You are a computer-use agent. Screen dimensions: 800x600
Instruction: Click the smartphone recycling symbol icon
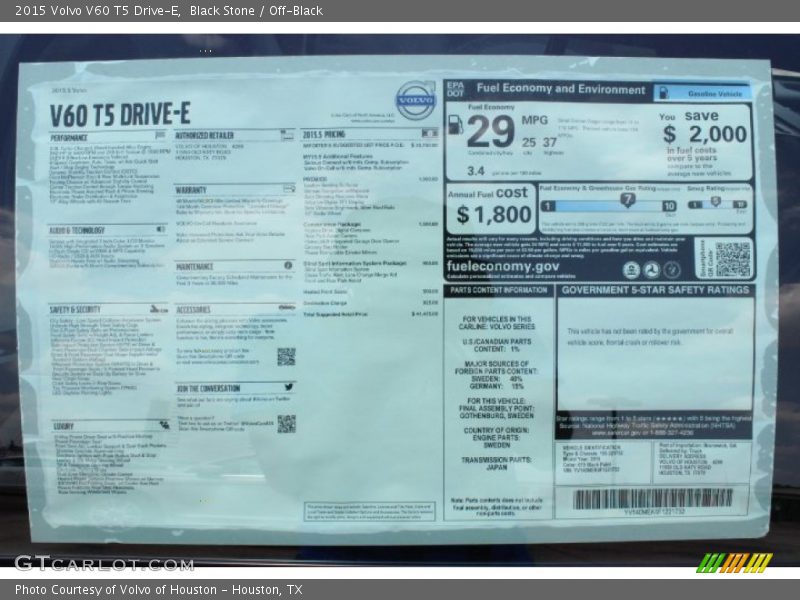(671, 269)
